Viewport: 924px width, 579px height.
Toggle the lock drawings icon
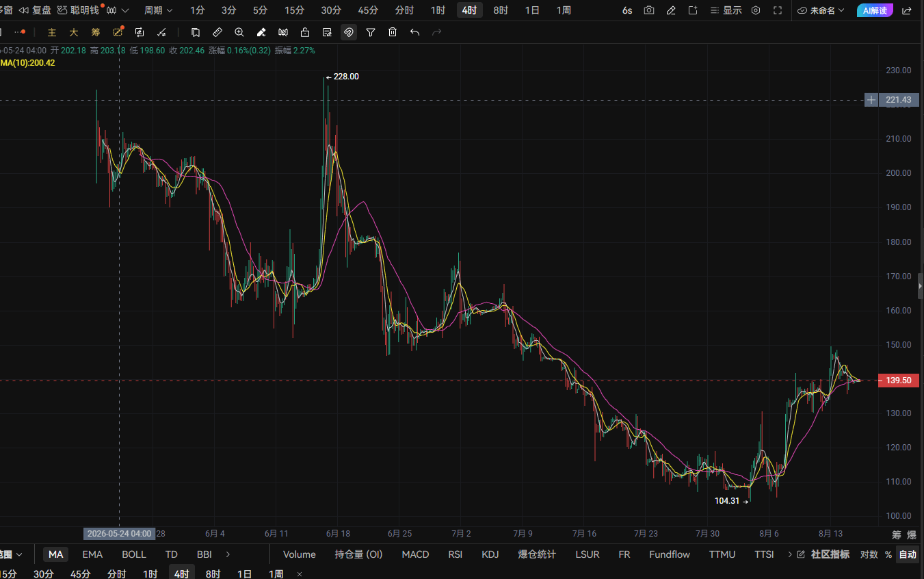305,32
